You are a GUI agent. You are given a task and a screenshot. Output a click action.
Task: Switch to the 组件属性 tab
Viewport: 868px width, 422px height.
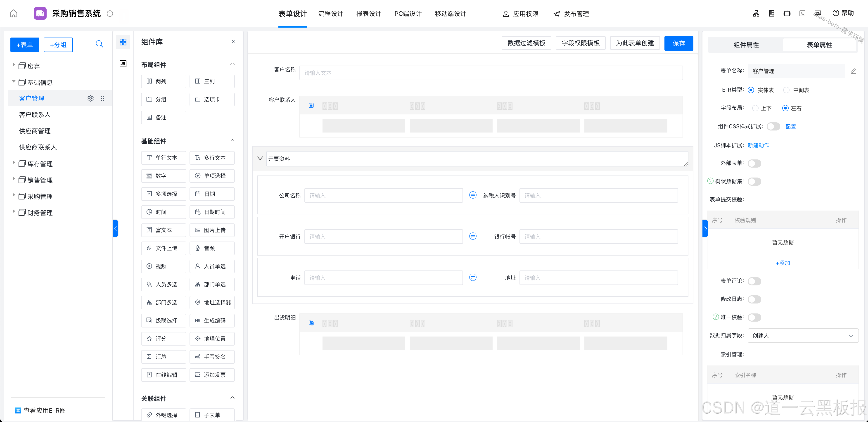[746, 45]
